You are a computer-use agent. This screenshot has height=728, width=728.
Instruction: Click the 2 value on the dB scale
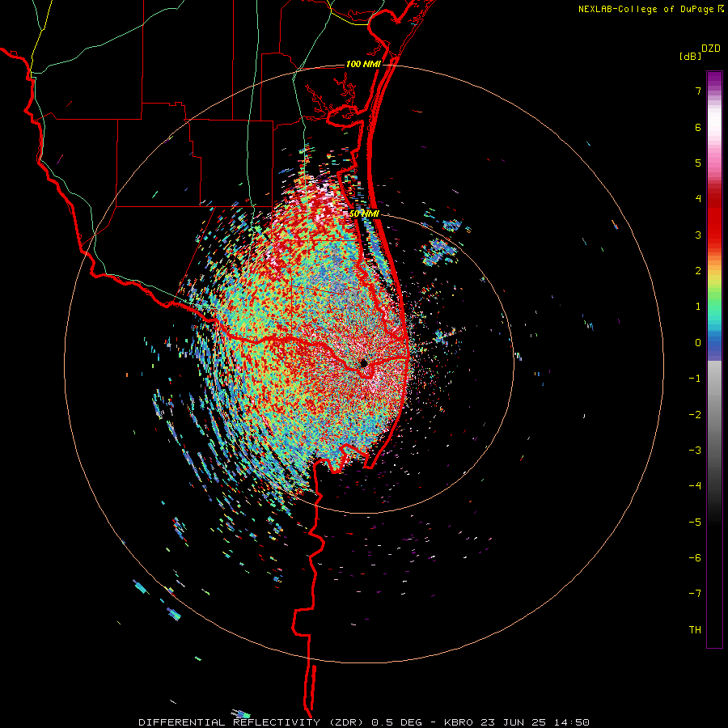[x=698, y=271]
